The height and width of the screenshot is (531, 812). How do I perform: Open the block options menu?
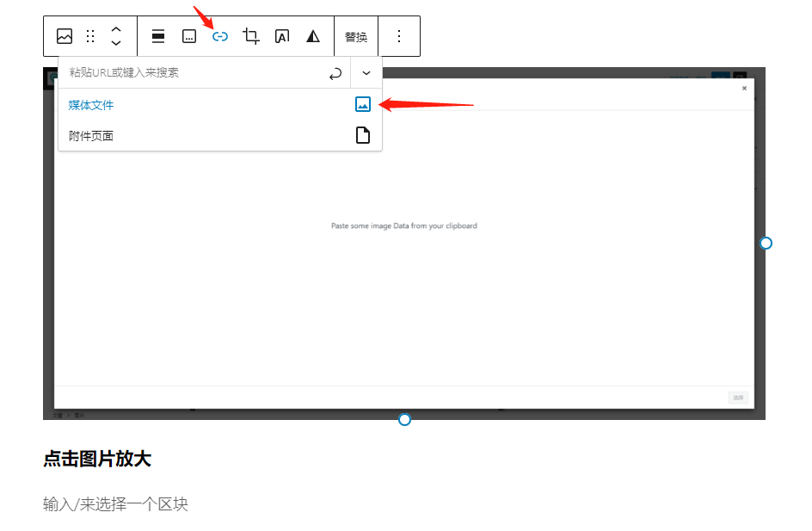click(399, 36)
